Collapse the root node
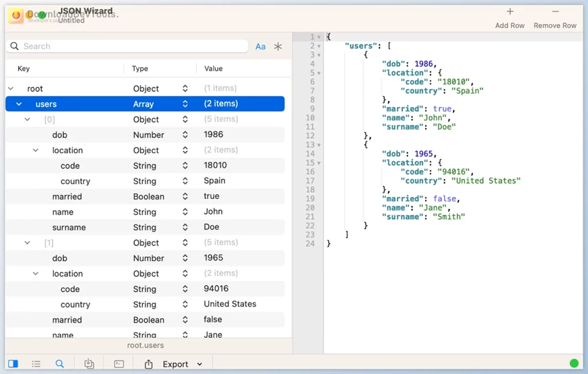 point(11,88)
